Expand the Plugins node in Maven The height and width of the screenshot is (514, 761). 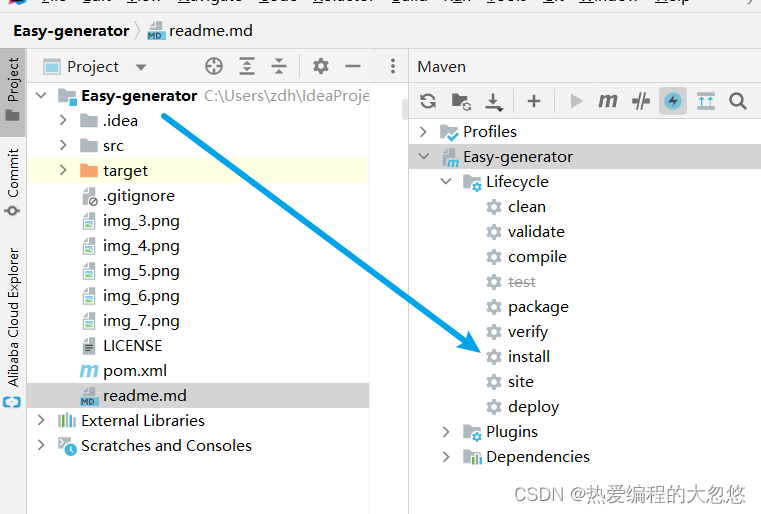[x=446, y=431]
